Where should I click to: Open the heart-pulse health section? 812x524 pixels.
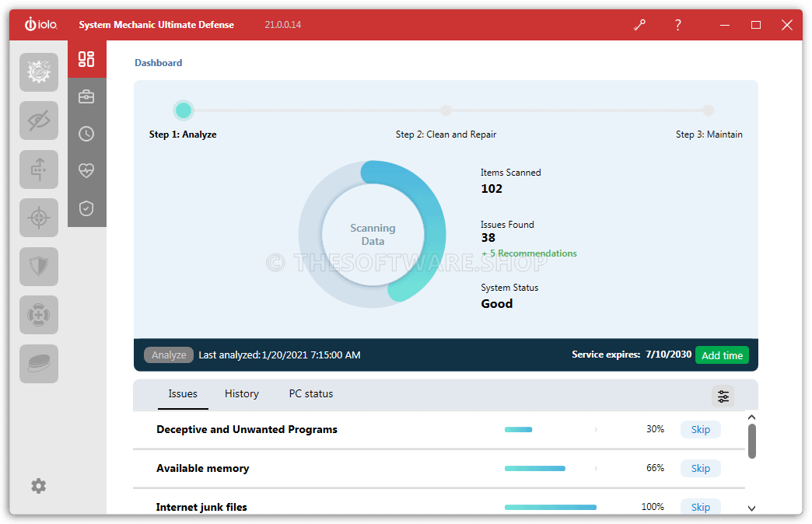point(86,170)
